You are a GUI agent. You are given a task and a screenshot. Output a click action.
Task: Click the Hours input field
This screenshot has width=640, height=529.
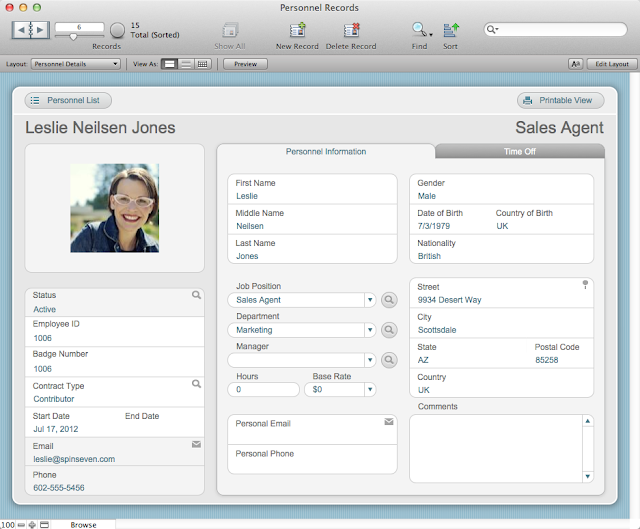(x=264, y=389)
